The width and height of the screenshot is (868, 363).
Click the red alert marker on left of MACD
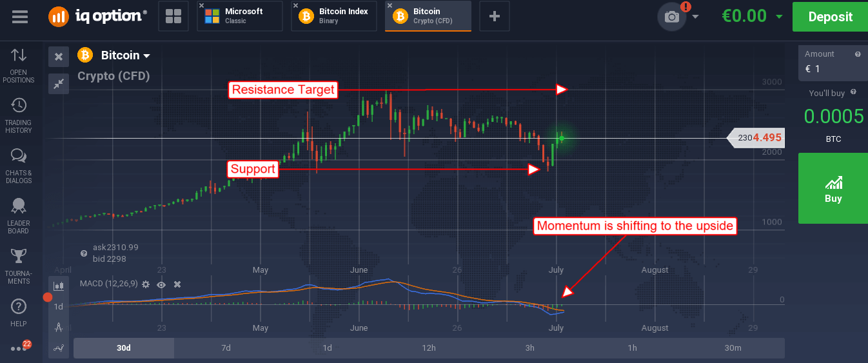(x=47, y=297)
